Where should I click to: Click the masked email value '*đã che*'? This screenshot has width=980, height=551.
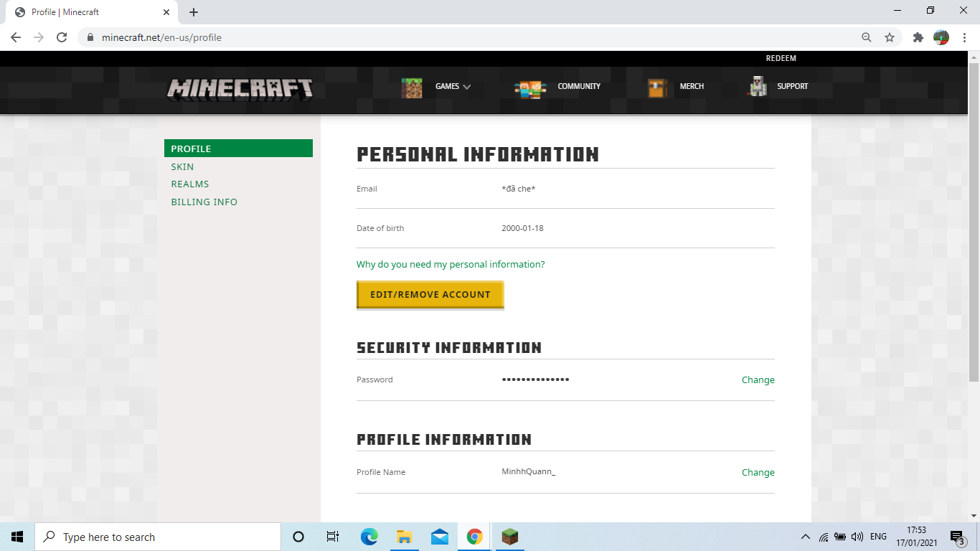click(519, 189)
